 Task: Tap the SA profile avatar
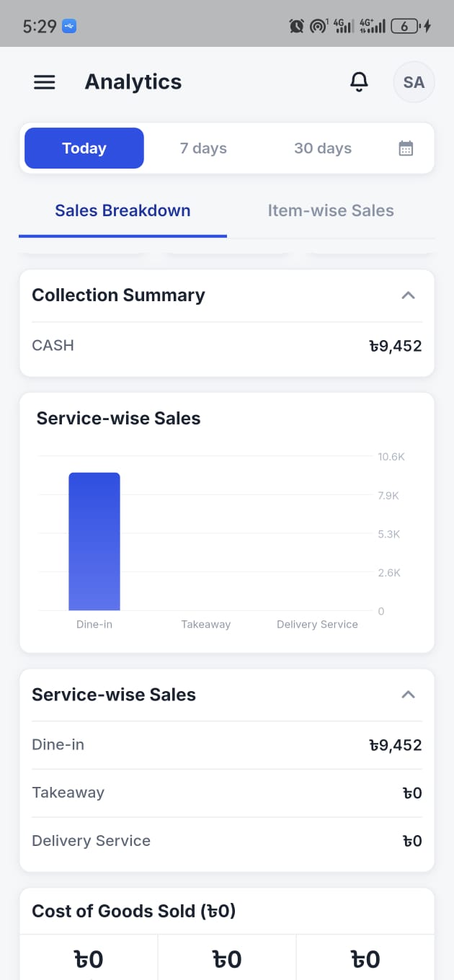point(414,82)
